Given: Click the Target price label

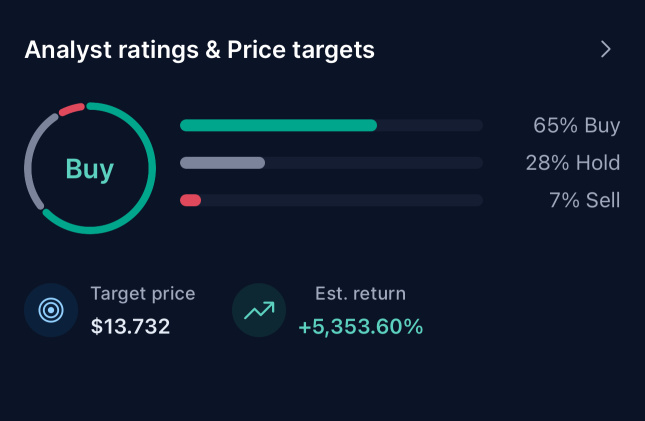Looking at the screenshot, I should tap(142, 294).
